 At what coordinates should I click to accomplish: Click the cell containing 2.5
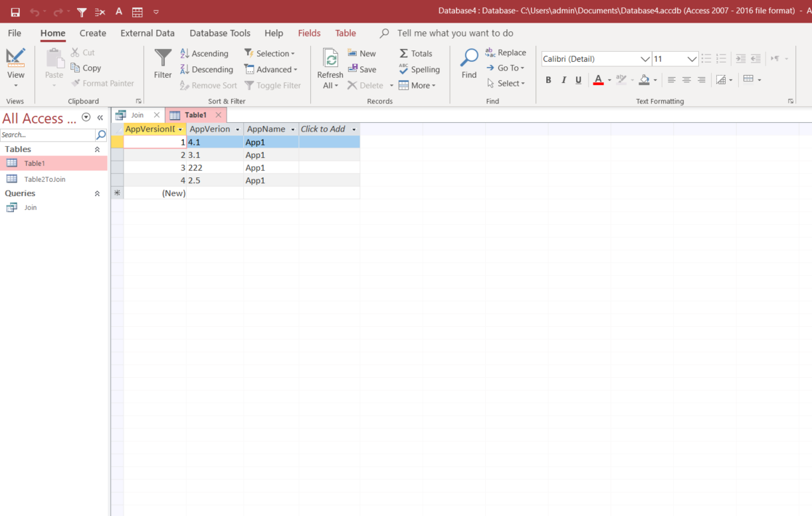tap(215, 181)
